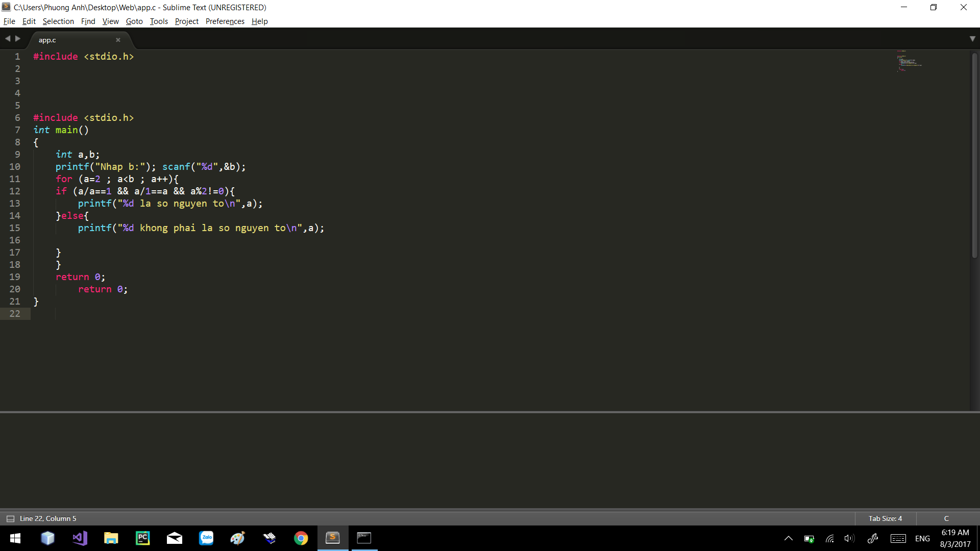Click the side bar toggle icon in status bar

(10, 518)
